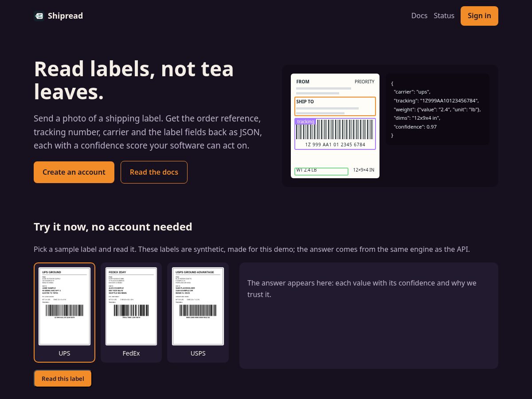This screenshot has height=399, width=532.
Task: Click the Read this label button
Action: pyautogui.click(x=63, y=379)
